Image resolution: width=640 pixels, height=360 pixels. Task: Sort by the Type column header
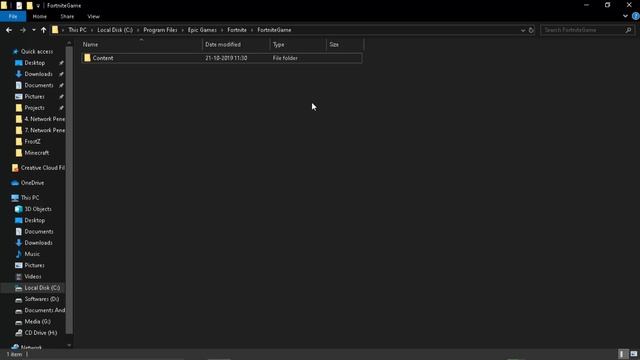click(x=298, y=44)
